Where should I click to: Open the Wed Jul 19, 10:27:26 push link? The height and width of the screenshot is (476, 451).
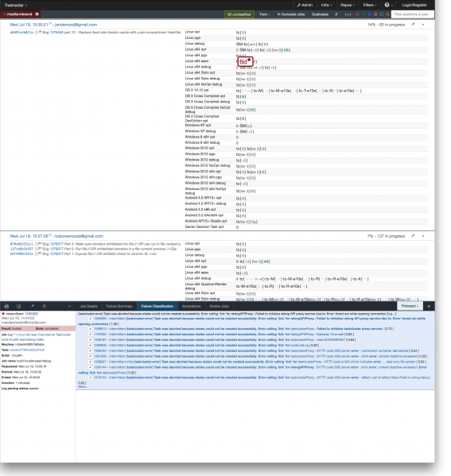(x=29, y=236)
